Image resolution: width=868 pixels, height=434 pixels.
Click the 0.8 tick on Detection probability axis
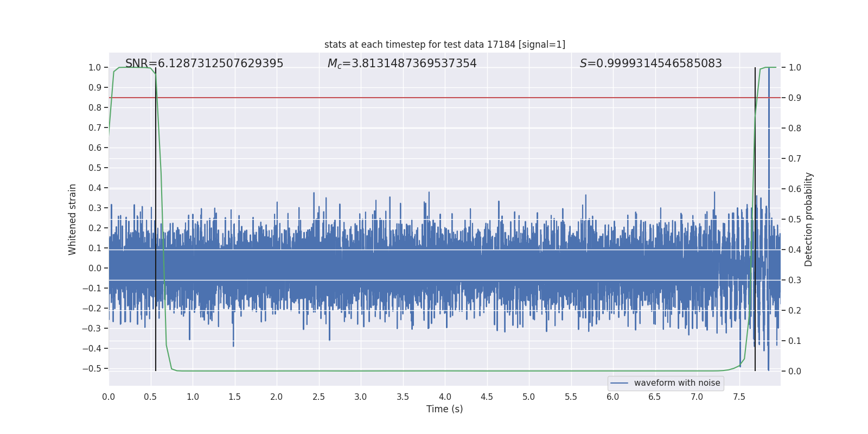tap(795, 128)
